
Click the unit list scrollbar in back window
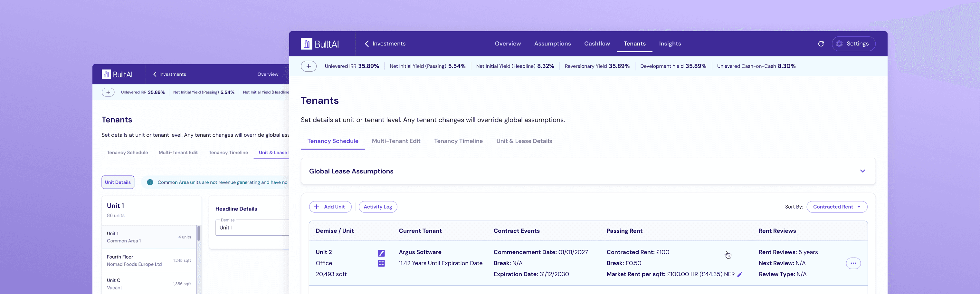198,233
